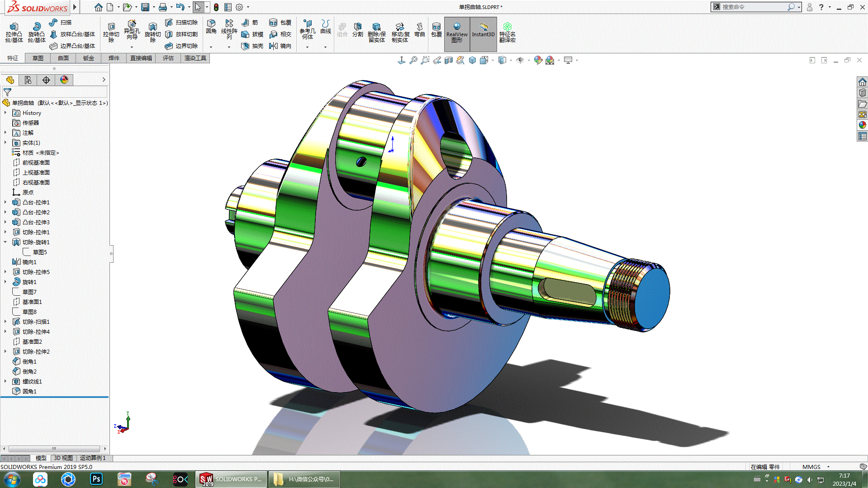Click the Fillet (圆角) tool

pos(211,27)
